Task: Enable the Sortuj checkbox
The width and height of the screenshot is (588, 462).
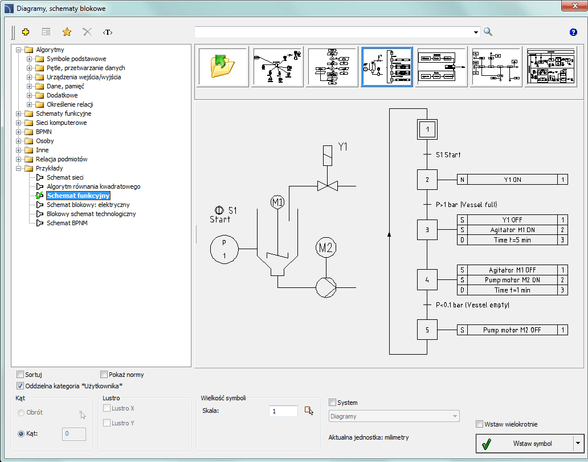Action: click(20, 374)
